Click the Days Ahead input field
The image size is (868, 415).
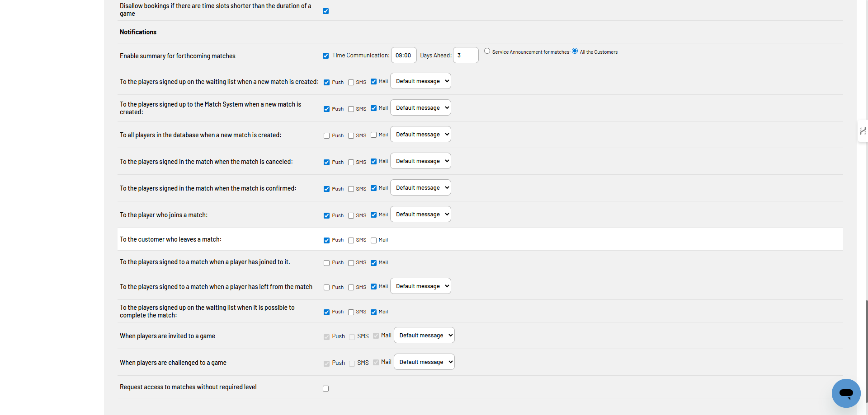coord(465,55)
